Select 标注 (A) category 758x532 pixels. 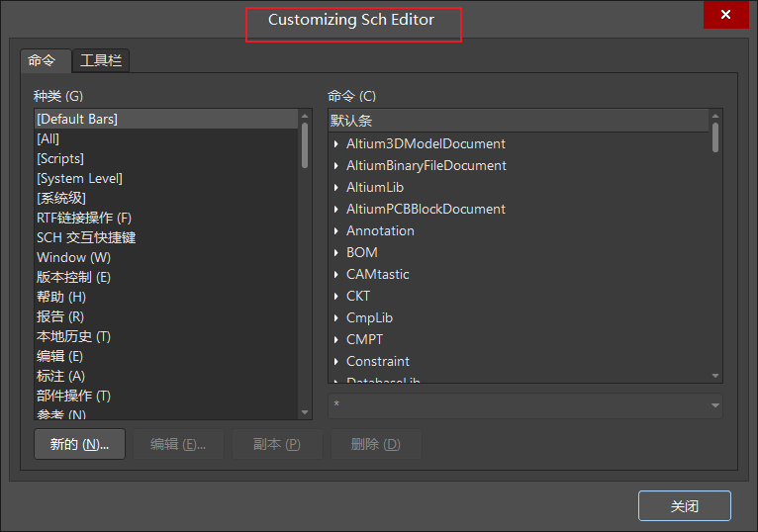[x=167, y=377]
